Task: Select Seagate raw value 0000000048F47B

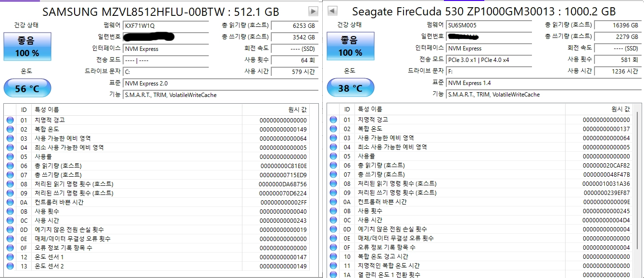Action: (606, 174)
